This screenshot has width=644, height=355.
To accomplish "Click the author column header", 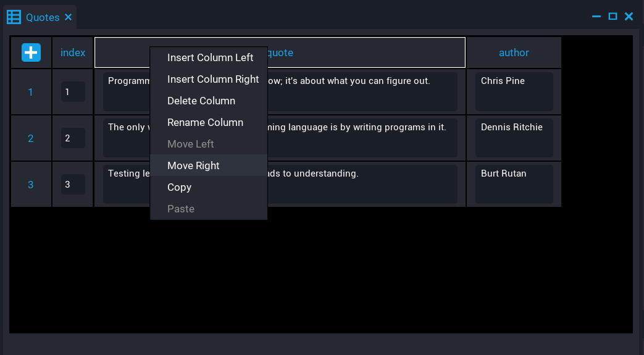I will tap(514, 52).
